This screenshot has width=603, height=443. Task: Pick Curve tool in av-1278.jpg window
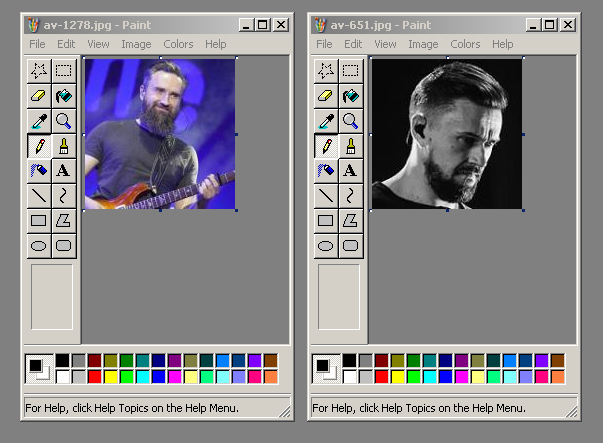(x=64, y=196)
